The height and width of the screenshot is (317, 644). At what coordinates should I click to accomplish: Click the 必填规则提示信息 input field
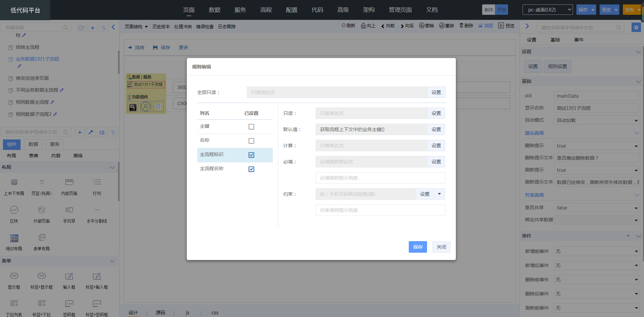click(x=380, y=178)
